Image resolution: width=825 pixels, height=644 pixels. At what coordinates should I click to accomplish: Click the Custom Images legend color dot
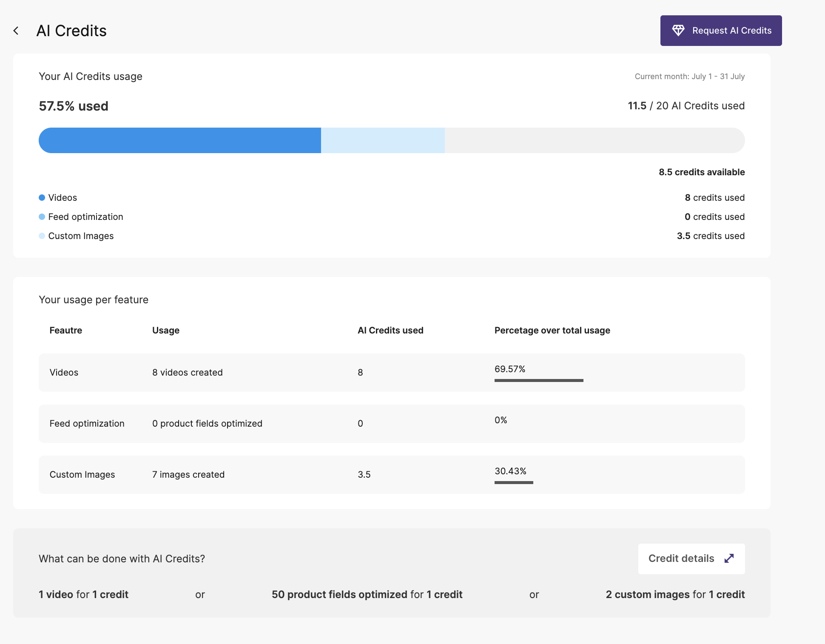[x=42, y=236]
